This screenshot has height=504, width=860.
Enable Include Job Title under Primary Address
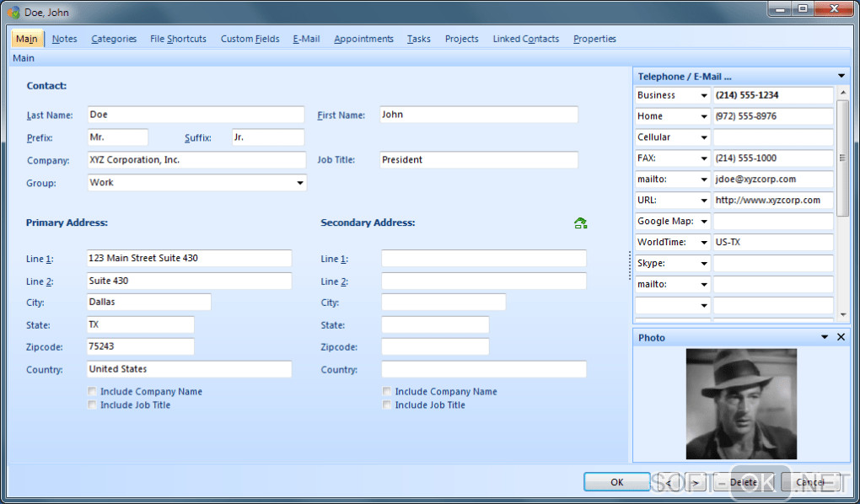click(x=92, y=405)
